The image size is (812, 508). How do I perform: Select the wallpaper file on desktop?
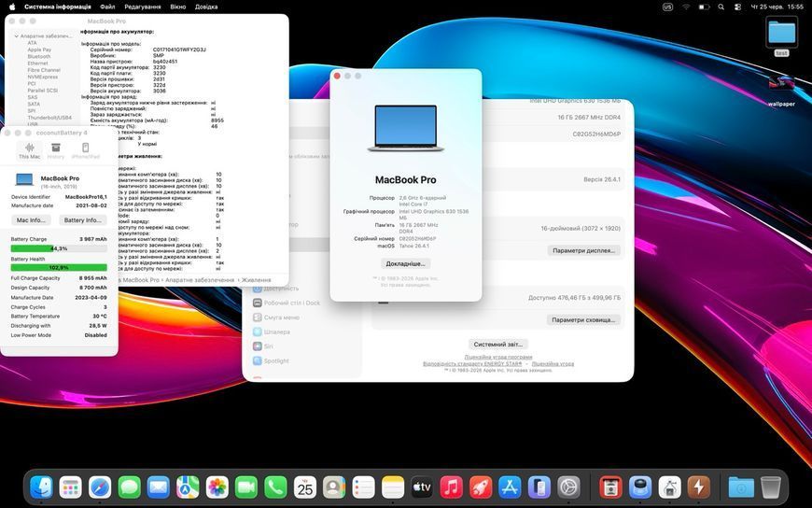[781, 90]
